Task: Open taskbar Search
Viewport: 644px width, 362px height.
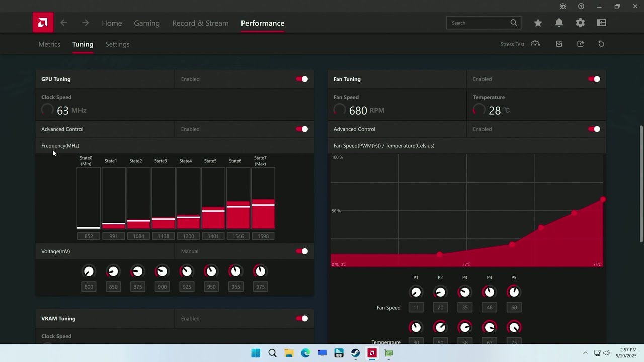Action: tap(272, 353)
